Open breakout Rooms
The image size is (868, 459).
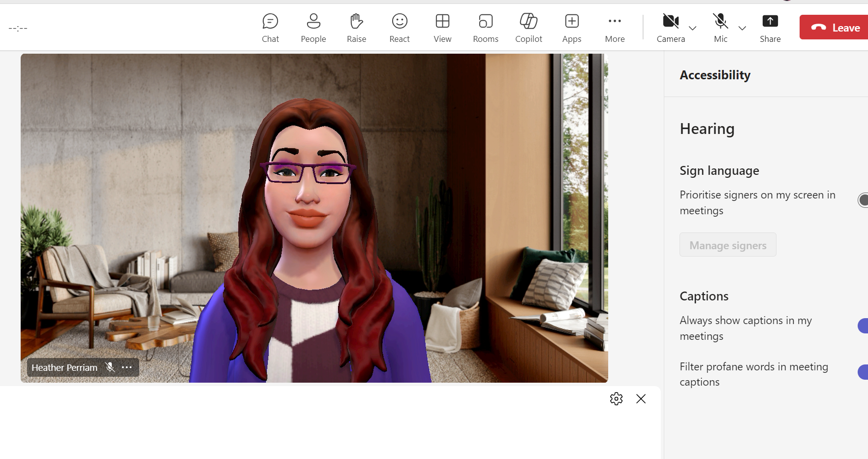[x=485, y=27]
